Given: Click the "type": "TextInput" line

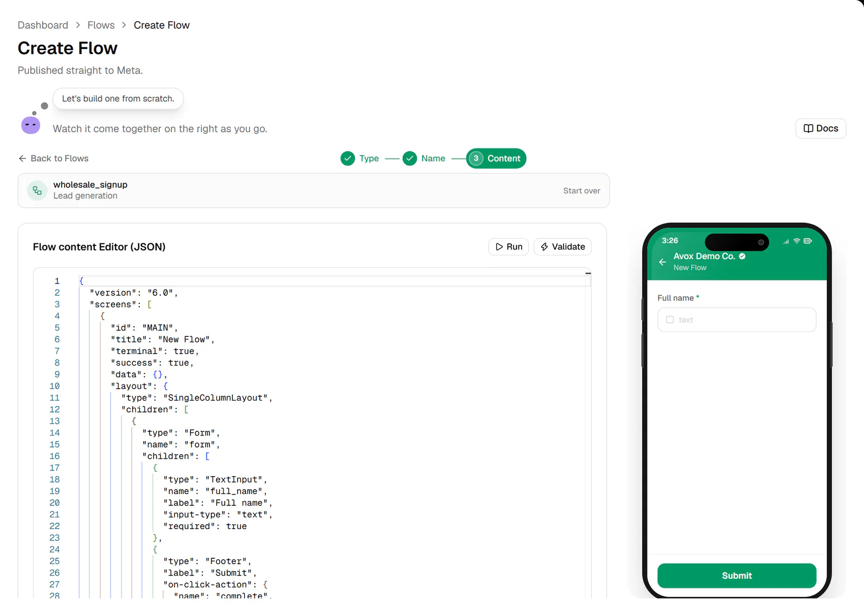Looking at the screenshot, I should (x=215, y=479).
